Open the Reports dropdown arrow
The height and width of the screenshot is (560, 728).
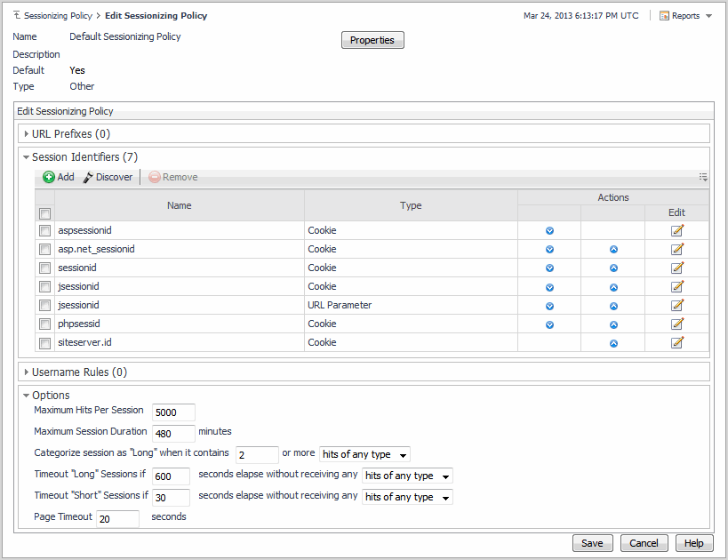[708, 16]
